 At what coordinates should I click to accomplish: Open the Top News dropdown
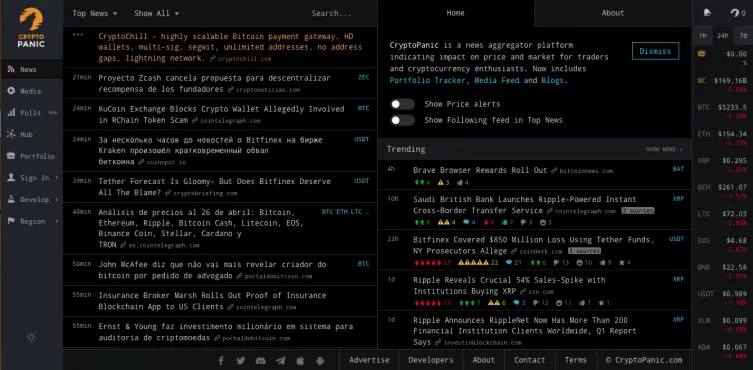tap(95, 13)
